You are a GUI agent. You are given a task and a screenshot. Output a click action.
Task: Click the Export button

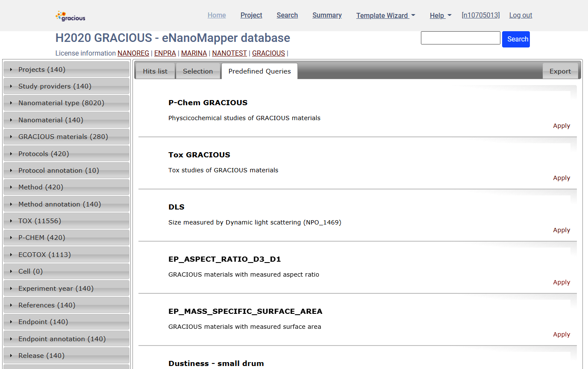(560, 71)
